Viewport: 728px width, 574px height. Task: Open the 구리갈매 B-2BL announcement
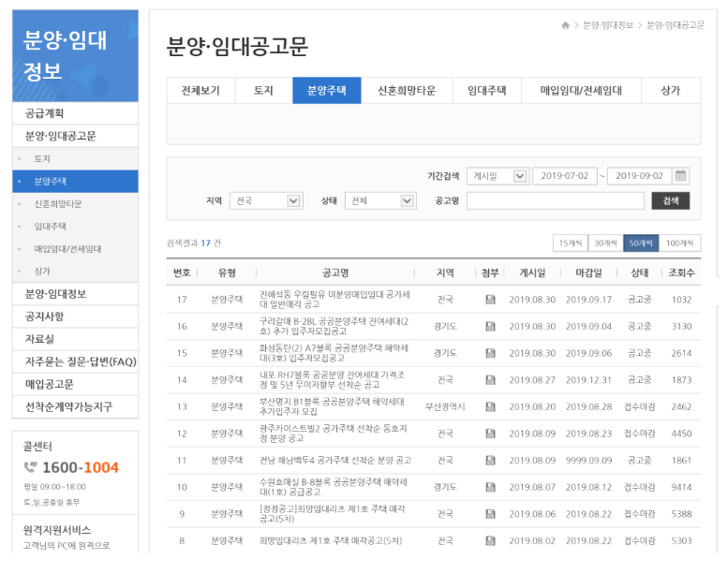click(x=334, y=326)
